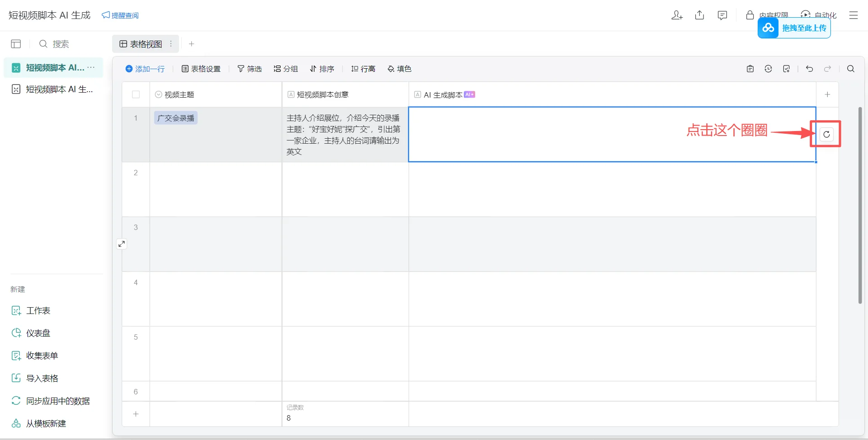The height and width of the screenshot is (440, 868).
Task: Open the 行高 row height option
Action: point(363,69)
